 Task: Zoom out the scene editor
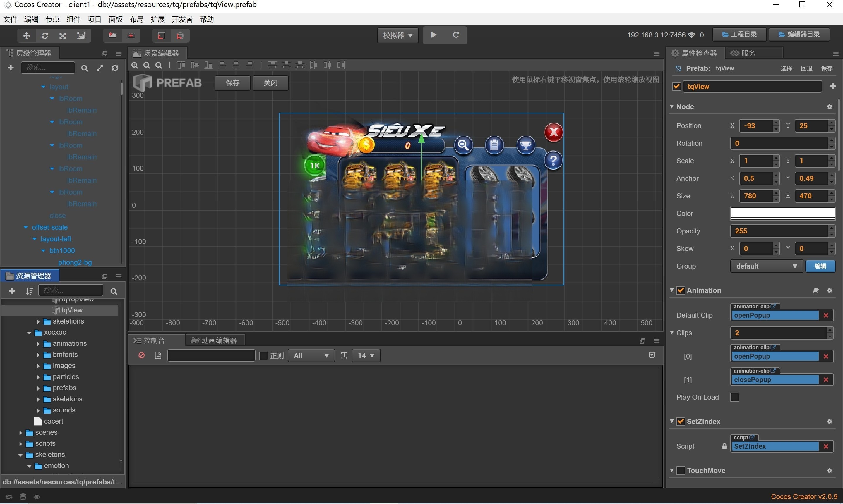147,65
